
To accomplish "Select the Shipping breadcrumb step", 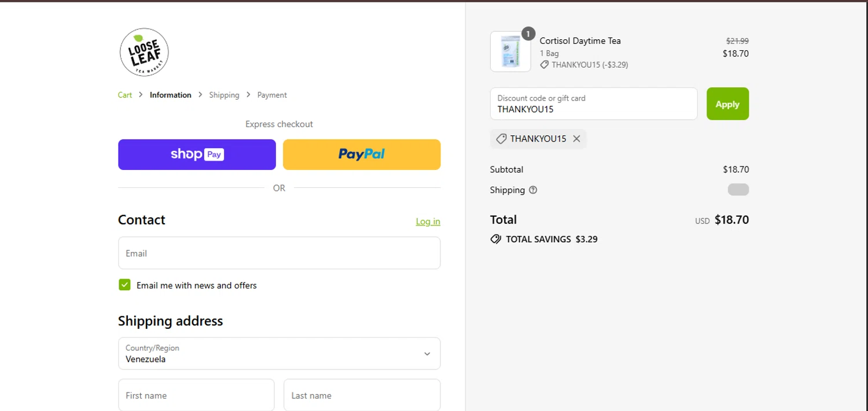I will pyautogui.click(x=224, y=95).
